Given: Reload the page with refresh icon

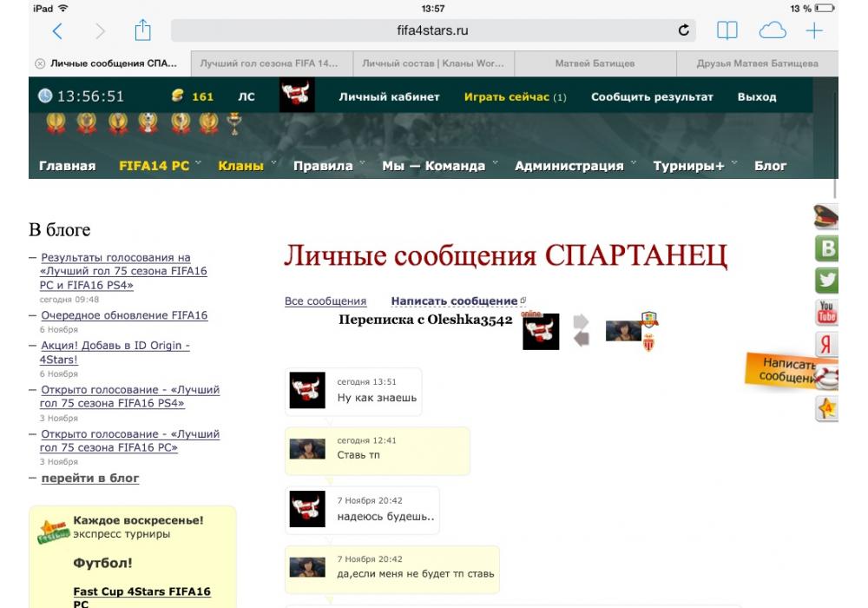Looking at the screenshot, I should tap(684, 31).
